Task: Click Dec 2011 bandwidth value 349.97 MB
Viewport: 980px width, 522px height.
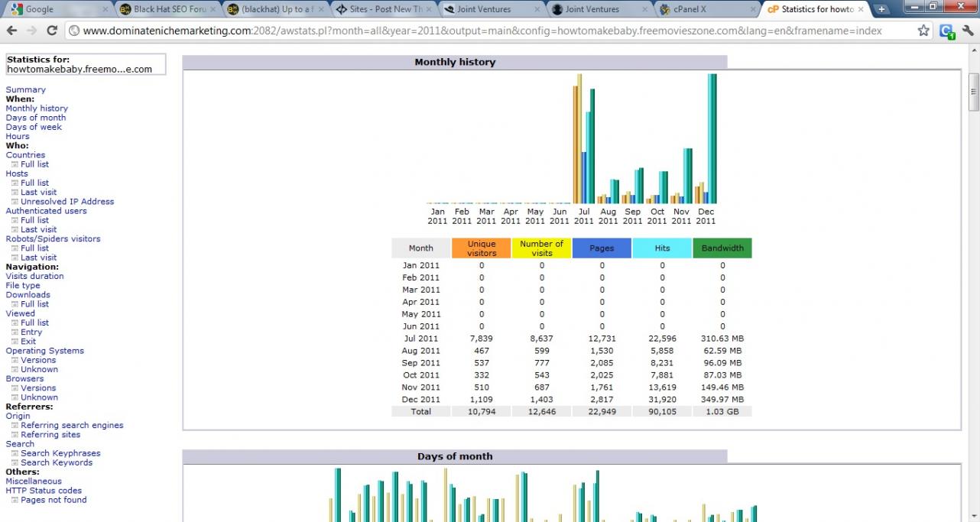Action: tap(722, 400)
